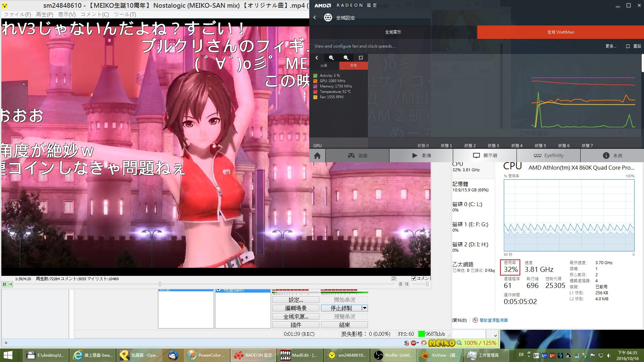Zoom in on the WattMan graph
The height and width of the screenshot is (362, 644).
(331, 58)
